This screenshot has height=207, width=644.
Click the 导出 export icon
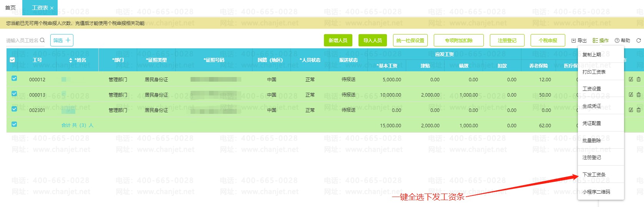(x=579, y=40)
